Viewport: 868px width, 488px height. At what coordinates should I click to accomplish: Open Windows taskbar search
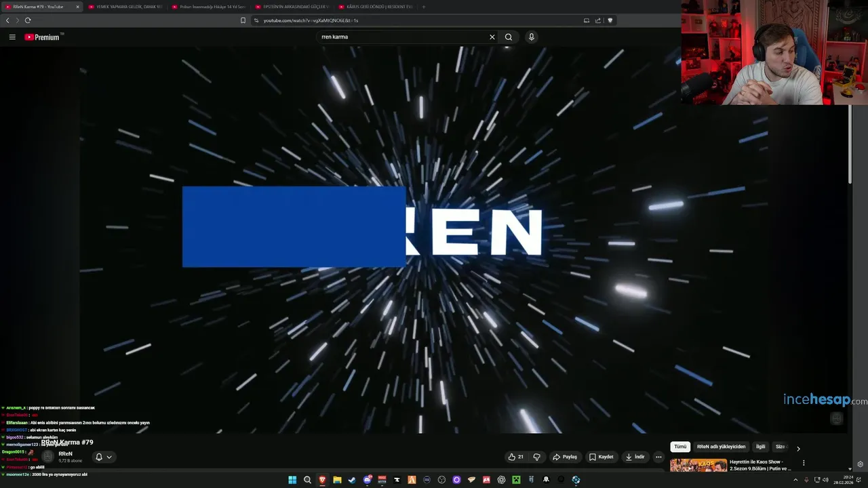point(307,480)
